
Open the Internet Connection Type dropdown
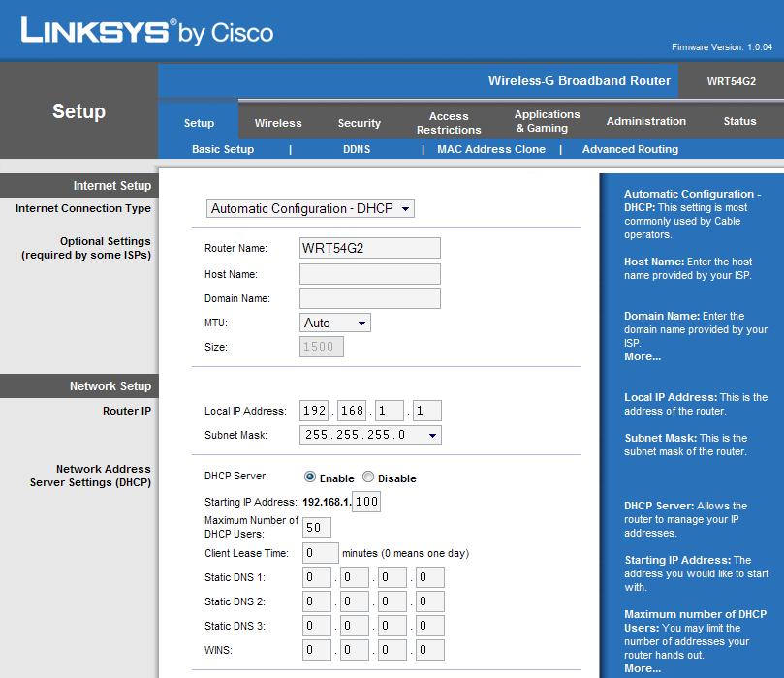pos(310,208)
